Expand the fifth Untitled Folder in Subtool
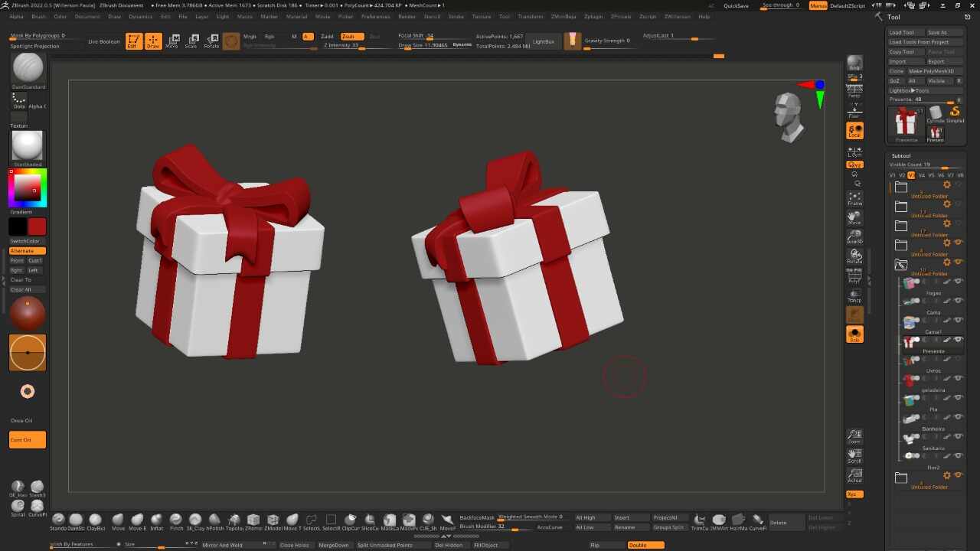This screenshot has height=551, width=980. coord(901,265)
